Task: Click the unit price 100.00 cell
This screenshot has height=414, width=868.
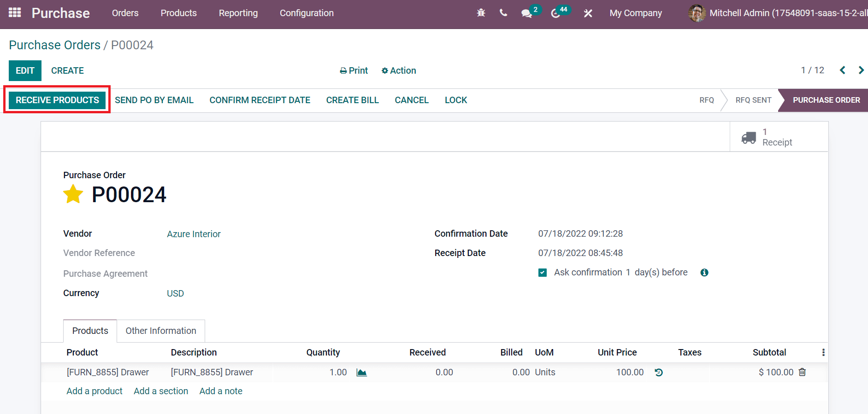Action: click(x=630, y=372)
